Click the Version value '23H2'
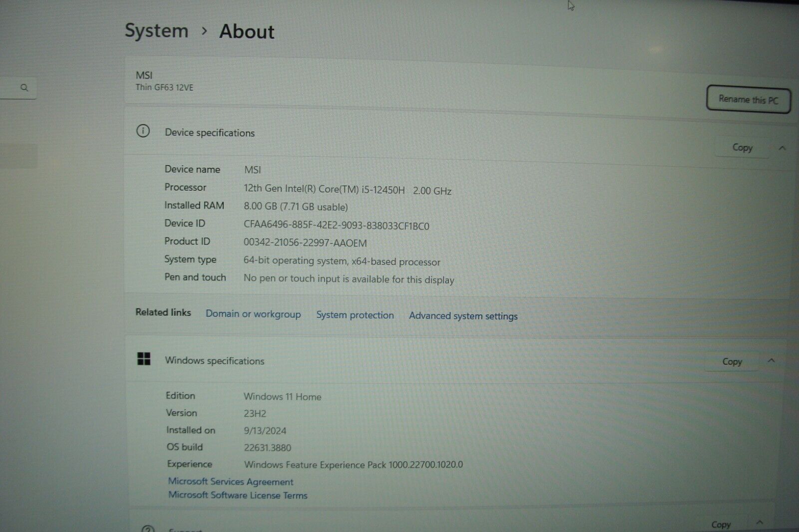The image size is (799, 532). [x=255, y=414]
